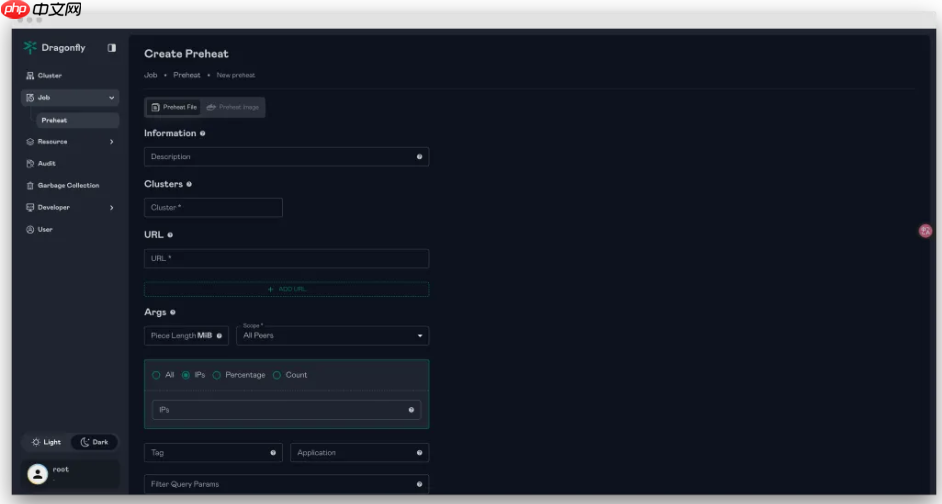Screen dimensions: 942x504
Task: Collapse the Job menu chevron
Action: tap(112, 98)
